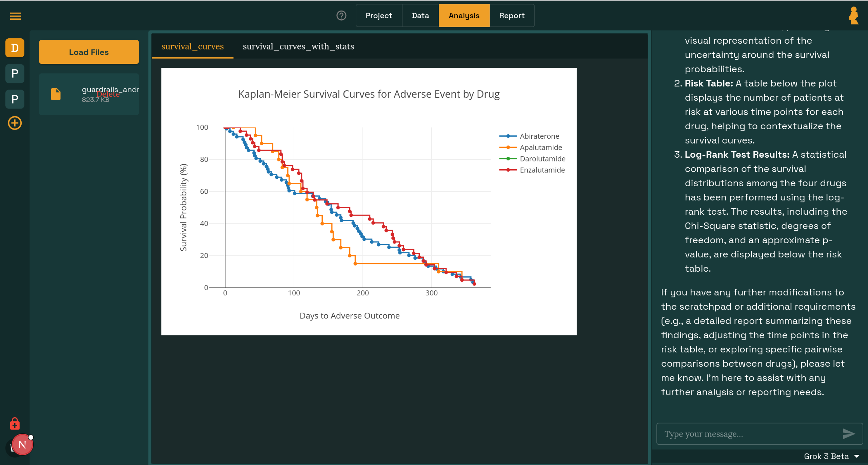
Task: Click the Load Files button
Action: 89,52
